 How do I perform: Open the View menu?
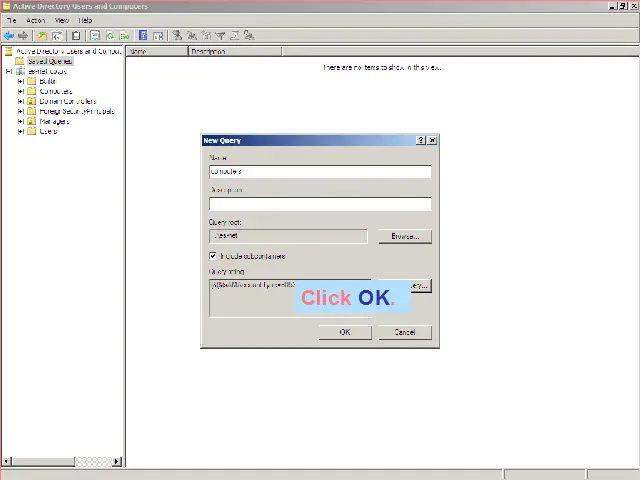click(62, 20)
